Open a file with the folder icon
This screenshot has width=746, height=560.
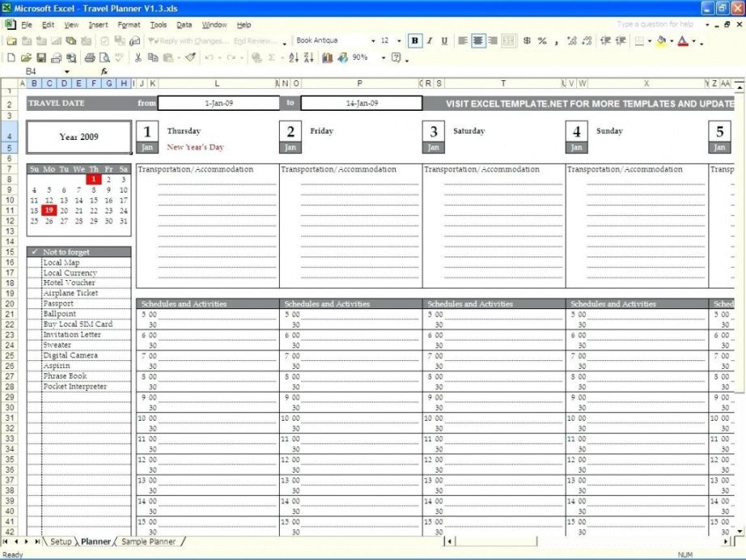click(x=26, y=58)
